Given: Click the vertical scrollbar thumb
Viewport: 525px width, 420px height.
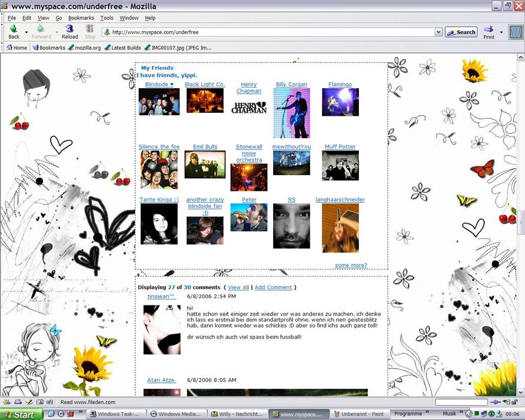Looking at the screenshot, I should click(521, 222).
